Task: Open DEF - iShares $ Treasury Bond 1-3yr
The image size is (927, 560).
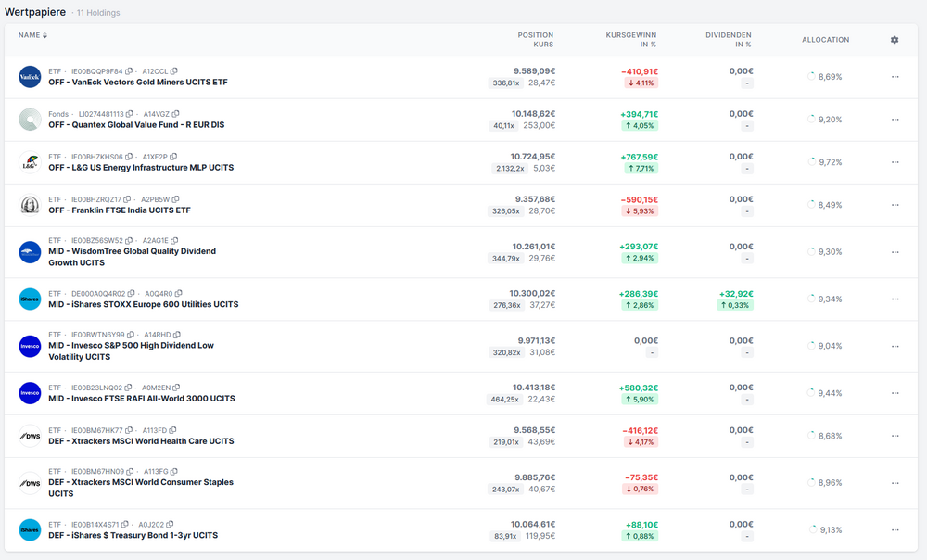Action: click(133, 535)
